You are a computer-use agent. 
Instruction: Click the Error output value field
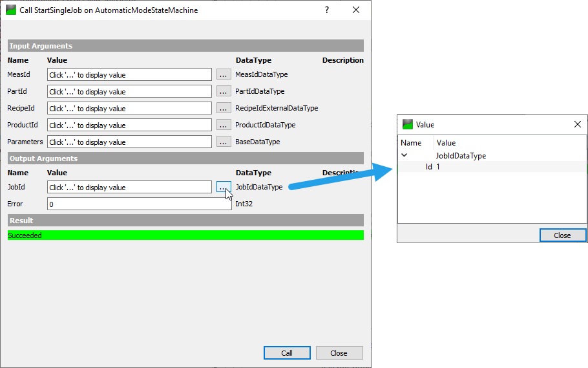[140, 204]
